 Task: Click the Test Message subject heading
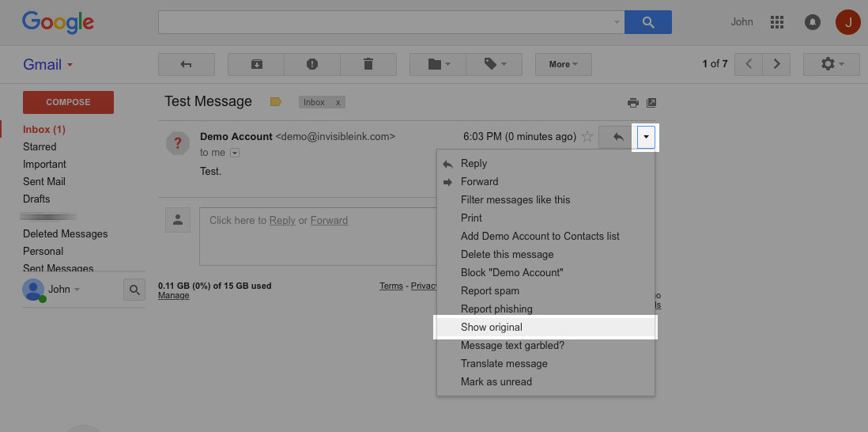208,101
